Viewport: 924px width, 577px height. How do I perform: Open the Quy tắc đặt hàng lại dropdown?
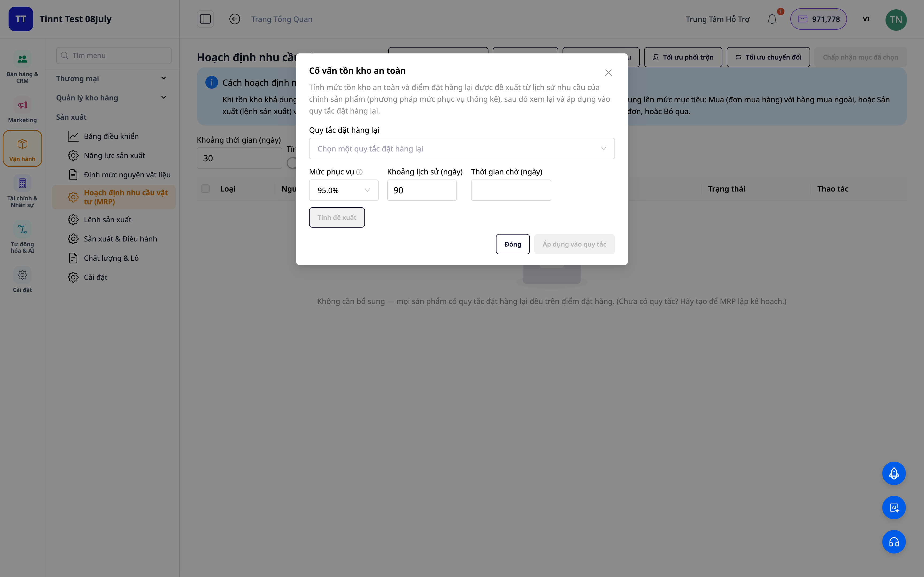point(462,149)
